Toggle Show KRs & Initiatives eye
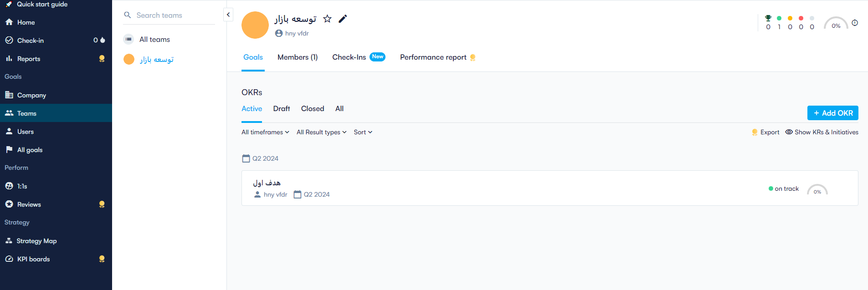The image size is (868, 290). point(789,132)
